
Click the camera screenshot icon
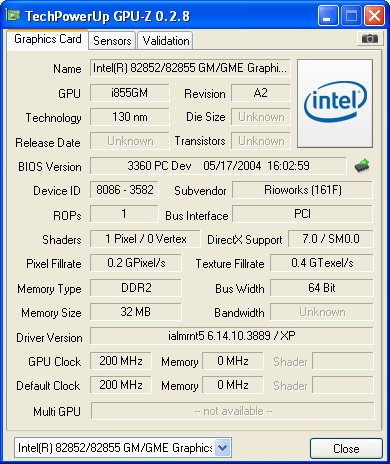point(369,39)
